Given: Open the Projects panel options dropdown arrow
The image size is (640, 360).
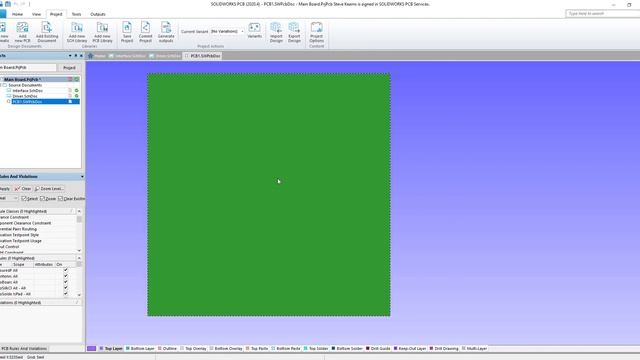Looking at the screenshot, I should click(70, 56).
